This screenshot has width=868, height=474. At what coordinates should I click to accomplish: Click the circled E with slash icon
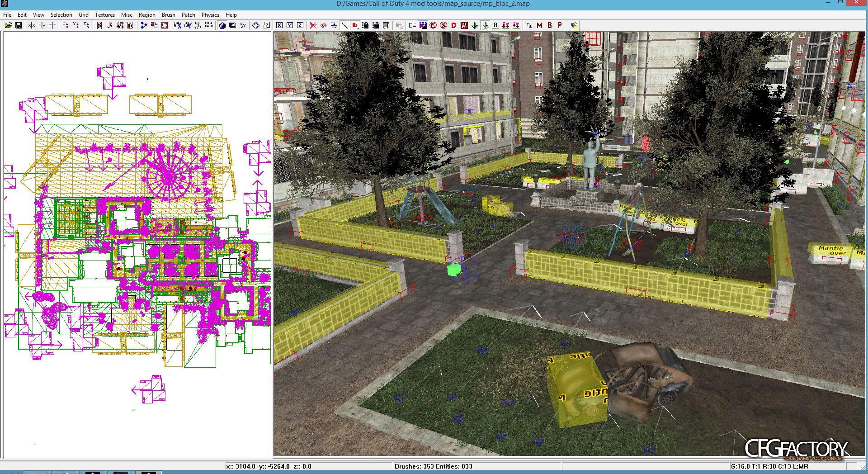pyautogui.click(x=433, y=25)
